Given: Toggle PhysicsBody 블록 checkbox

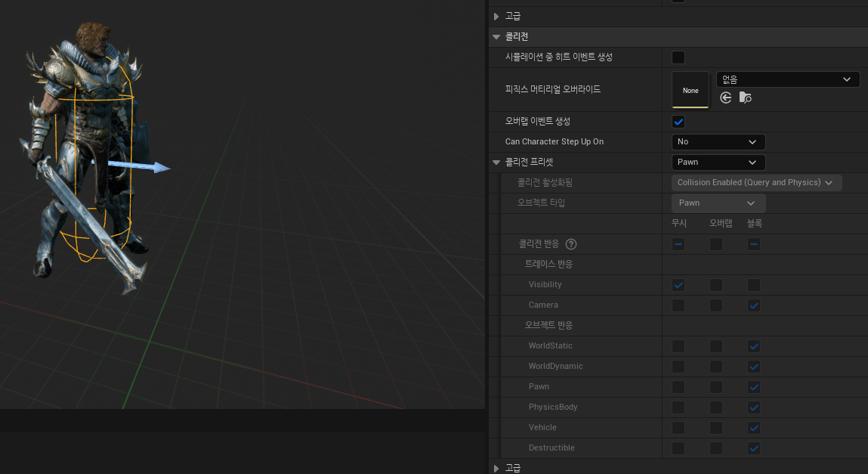Looking at the screenshot, I should 753,407.
